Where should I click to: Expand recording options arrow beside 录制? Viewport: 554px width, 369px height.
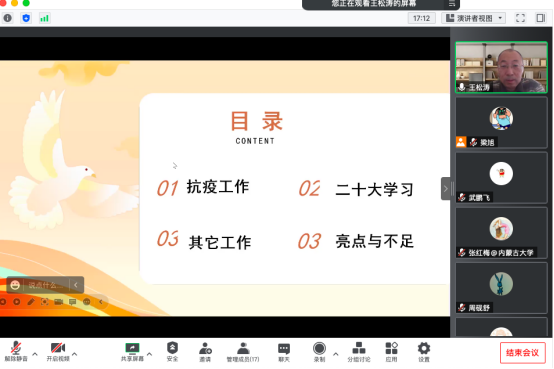click(335, 353)
